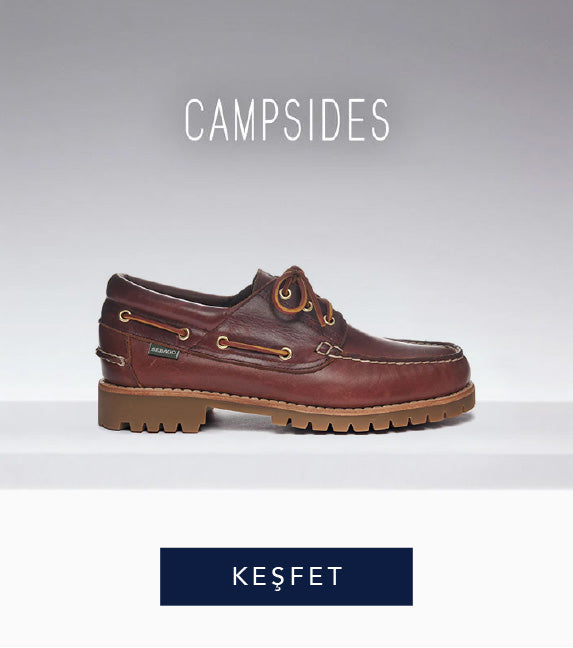Click the welt stitching above the sole
This screenshot has height=648, width=573.
pos(289,401)
